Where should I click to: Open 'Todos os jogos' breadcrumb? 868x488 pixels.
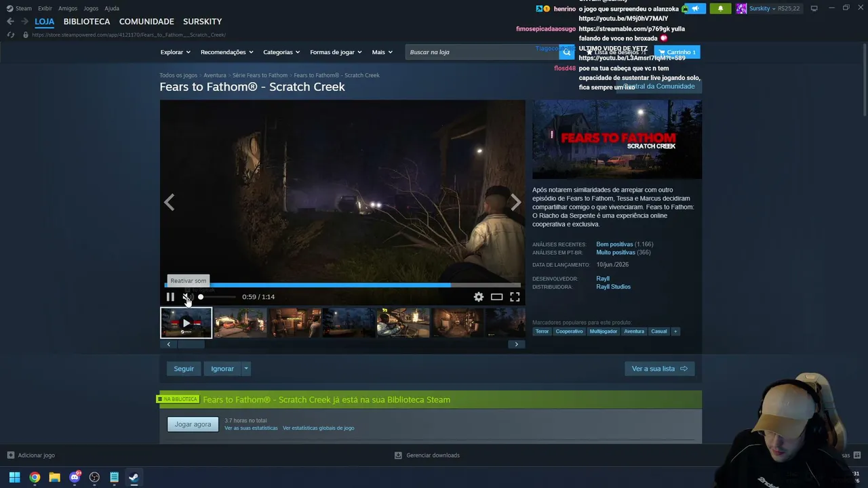[x=178, y=75]
